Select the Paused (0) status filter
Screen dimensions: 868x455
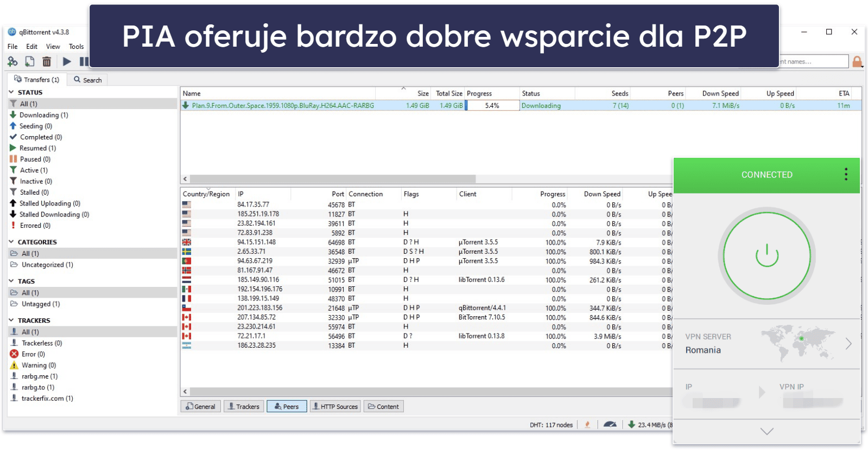point(92,159)
